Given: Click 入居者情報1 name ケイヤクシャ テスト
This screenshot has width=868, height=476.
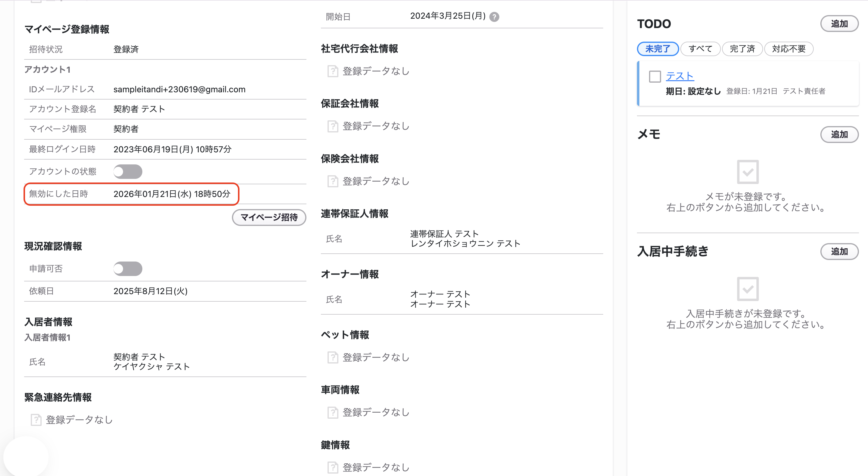Looking at the screenshot, I should point(152,367).
